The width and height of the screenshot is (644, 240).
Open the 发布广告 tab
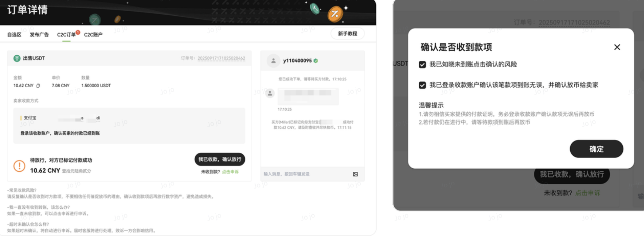coord(39,35)
